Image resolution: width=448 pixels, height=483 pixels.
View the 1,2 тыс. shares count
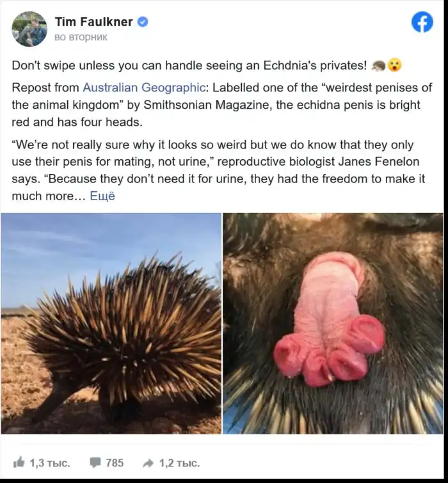(x=179, y=463)
